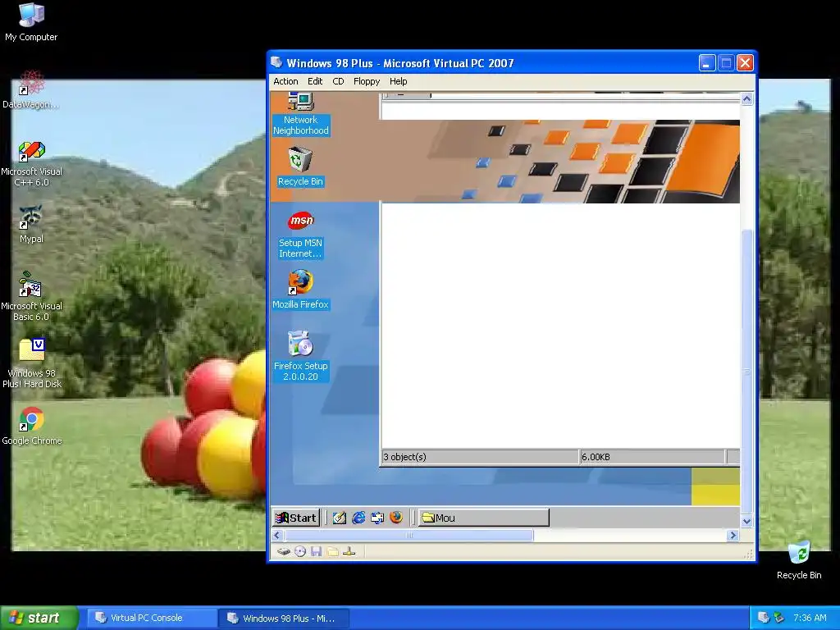This screenshot has width=840, height=630.
Task: Click the vertical scrollbar up arrow in Virtual PC
Action: pyautogui.click(x=746, y=99)
